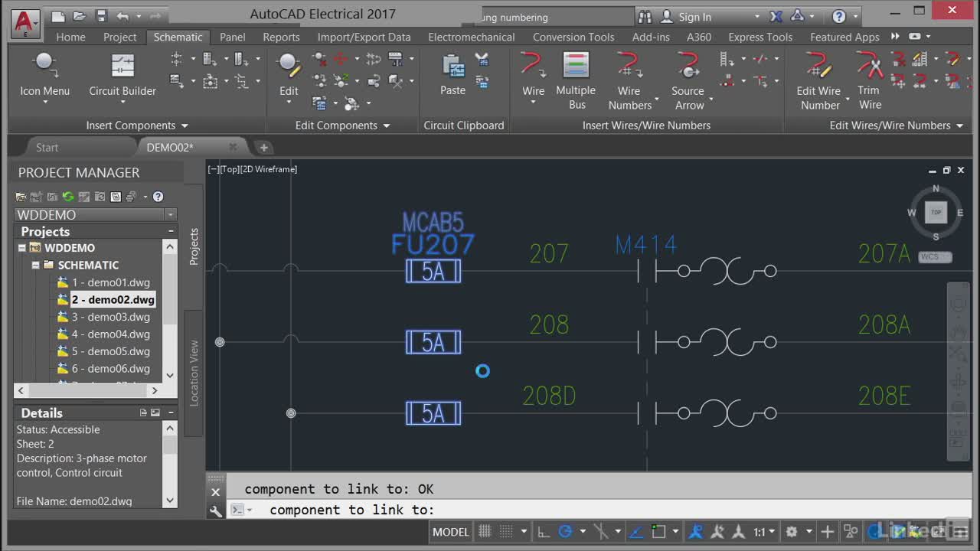Click the Source Arrow tool
The width and height of the screenshot is (980, 551).
coord(688,80)
